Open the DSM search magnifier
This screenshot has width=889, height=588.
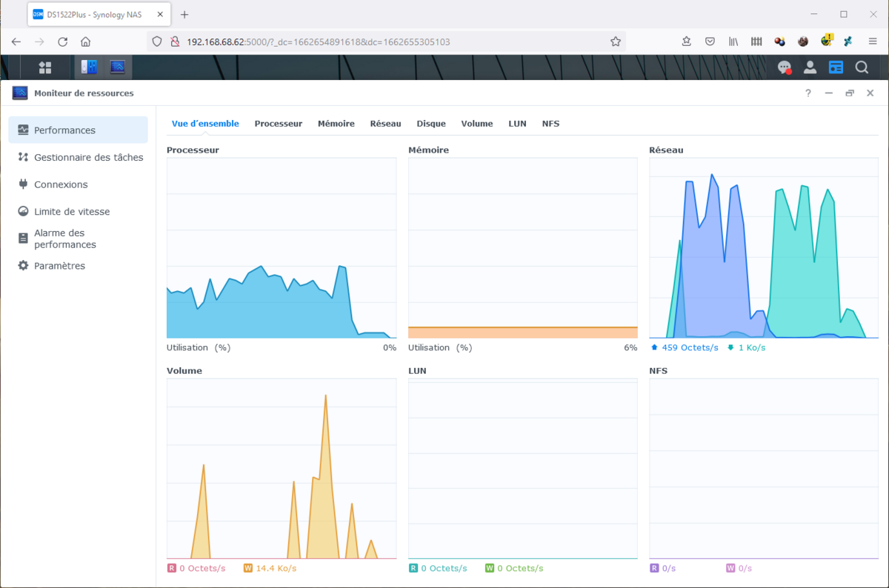point(862,67)
